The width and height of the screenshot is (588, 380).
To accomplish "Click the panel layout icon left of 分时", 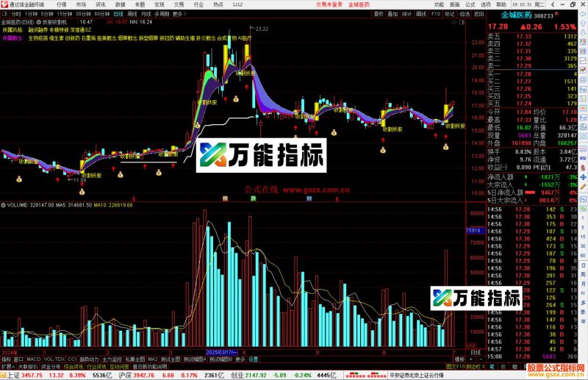I will coord(4,14).
